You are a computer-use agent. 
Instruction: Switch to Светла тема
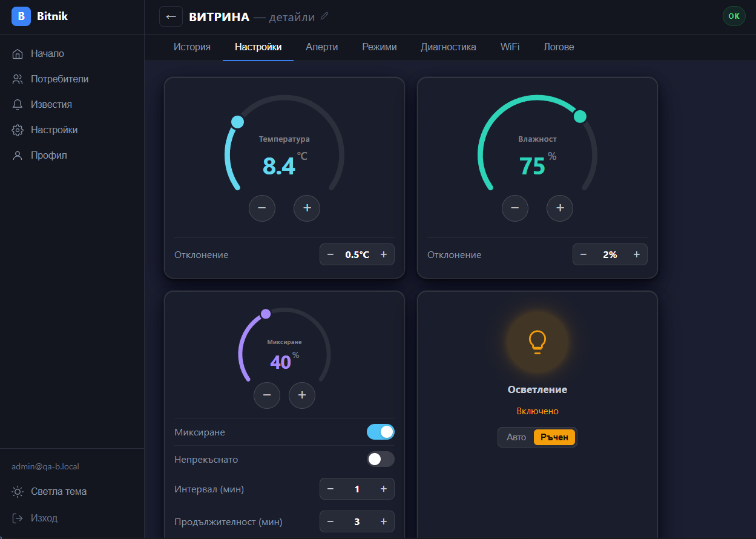pyautogui.click(x=72, y=492)
